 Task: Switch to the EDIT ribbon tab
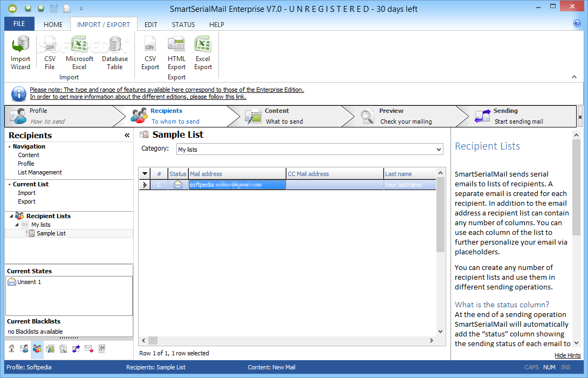151,24
